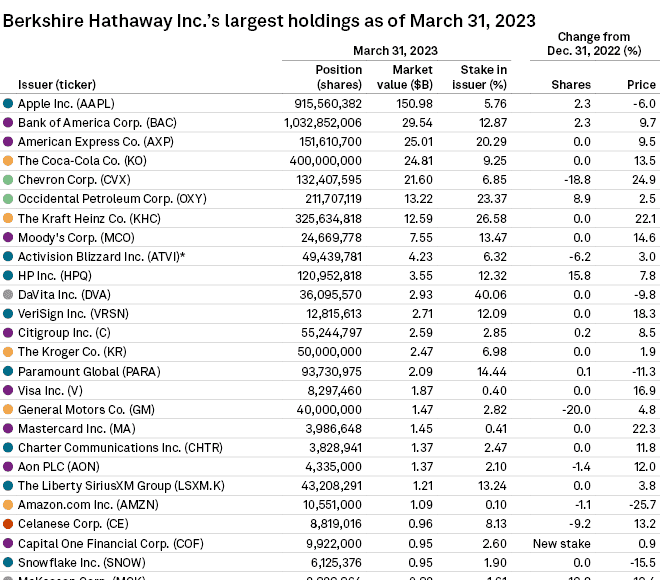Click Snowflake price change -15.5
The image size is (660, 580).
click(643, 563)
